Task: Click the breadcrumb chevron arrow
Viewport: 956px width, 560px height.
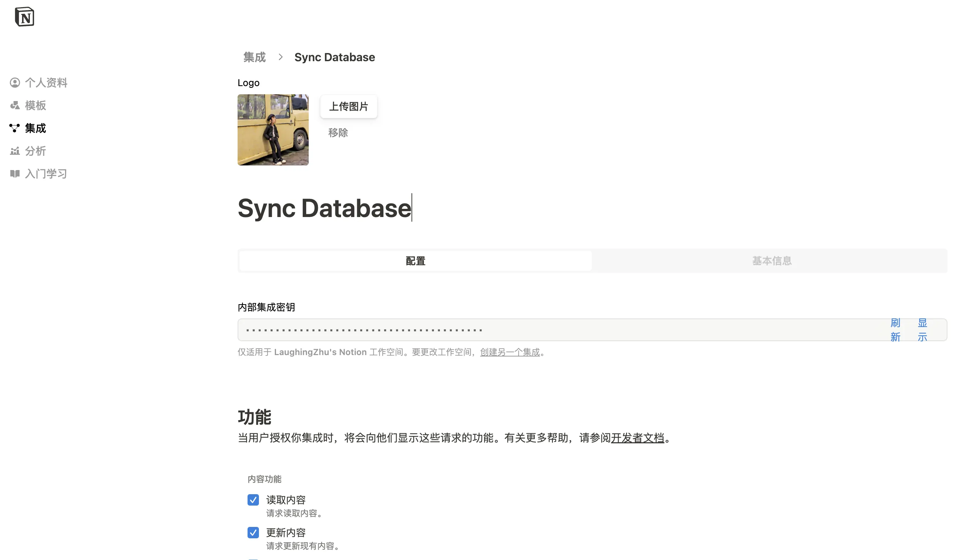Action: click(x=280, y=57)
